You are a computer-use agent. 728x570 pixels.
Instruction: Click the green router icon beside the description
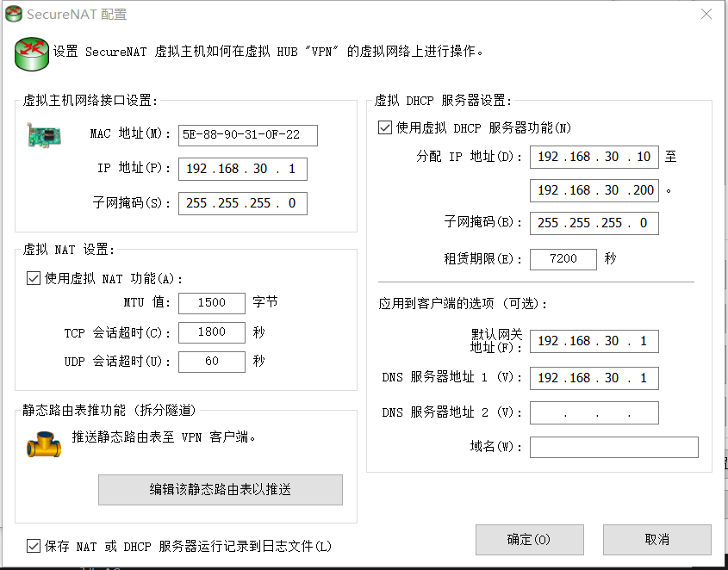pos(32,54)
